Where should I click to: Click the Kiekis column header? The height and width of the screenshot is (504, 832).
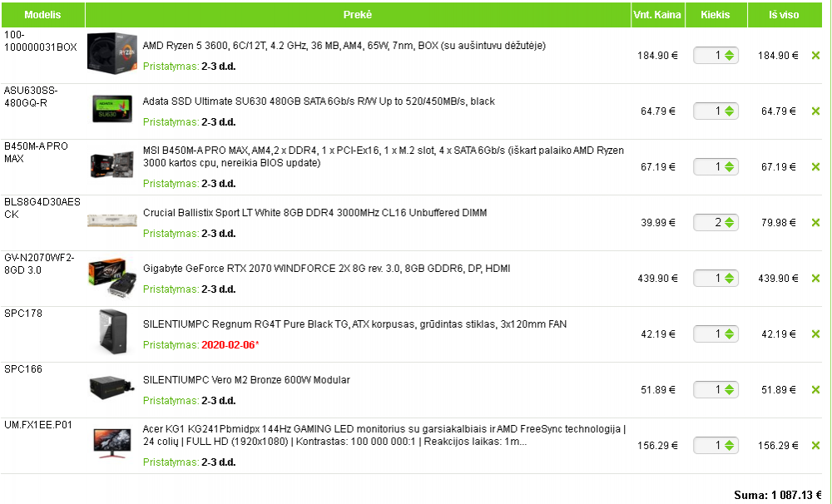pos(715,15)
